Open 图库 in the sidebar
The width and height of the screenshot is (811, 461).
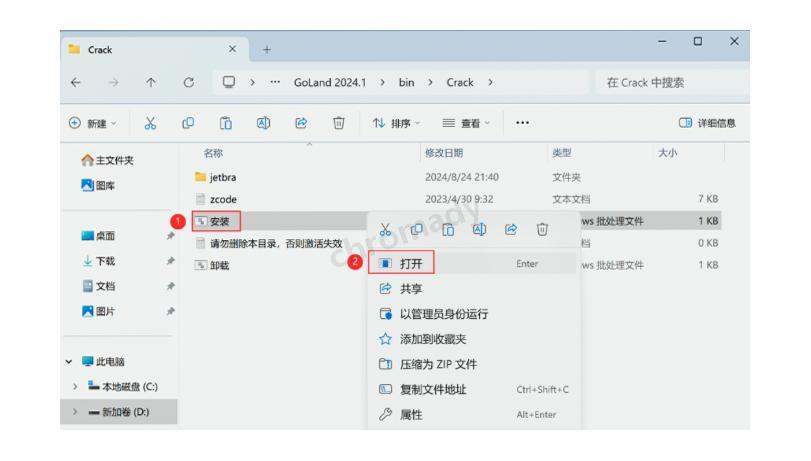coord(98,185)
